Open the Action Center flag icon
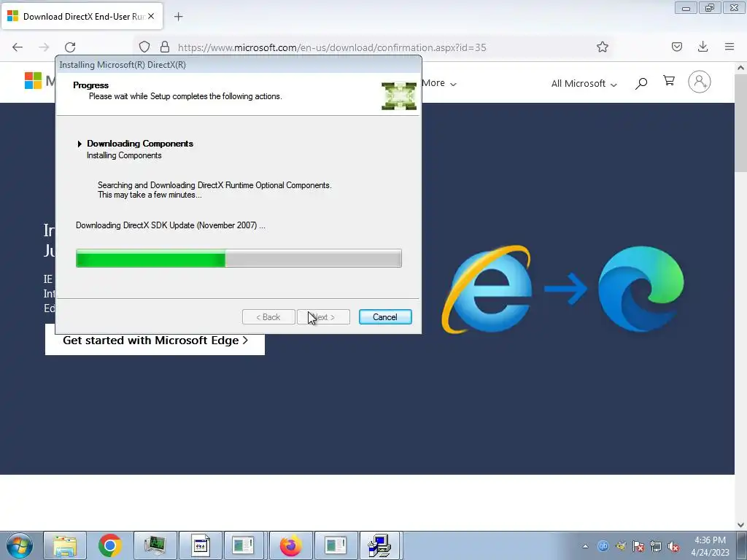This screenshot has width=747, height=560. [638, 546]
